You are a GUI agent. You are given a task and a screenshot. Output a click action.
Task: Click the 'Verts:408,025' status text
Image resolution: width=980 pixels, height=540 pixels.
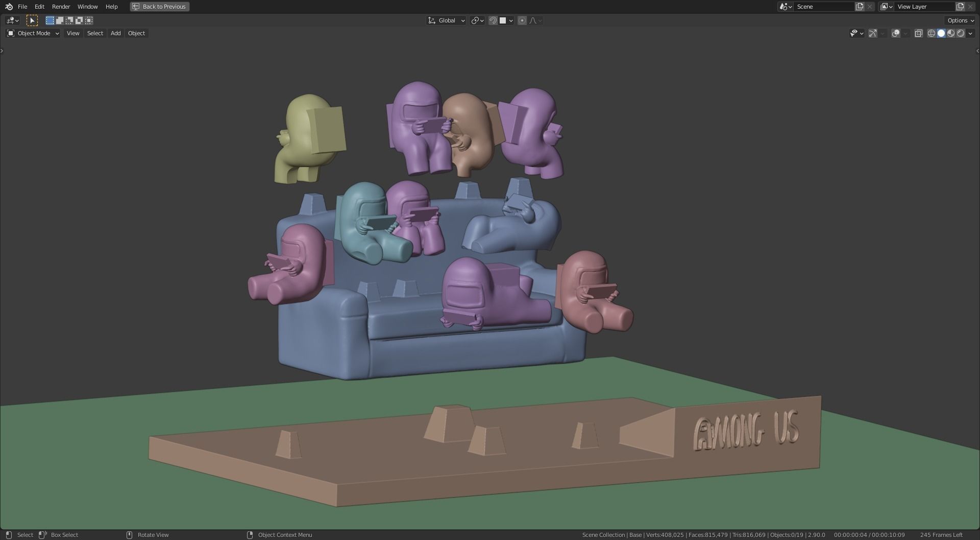tap(665, 535)
